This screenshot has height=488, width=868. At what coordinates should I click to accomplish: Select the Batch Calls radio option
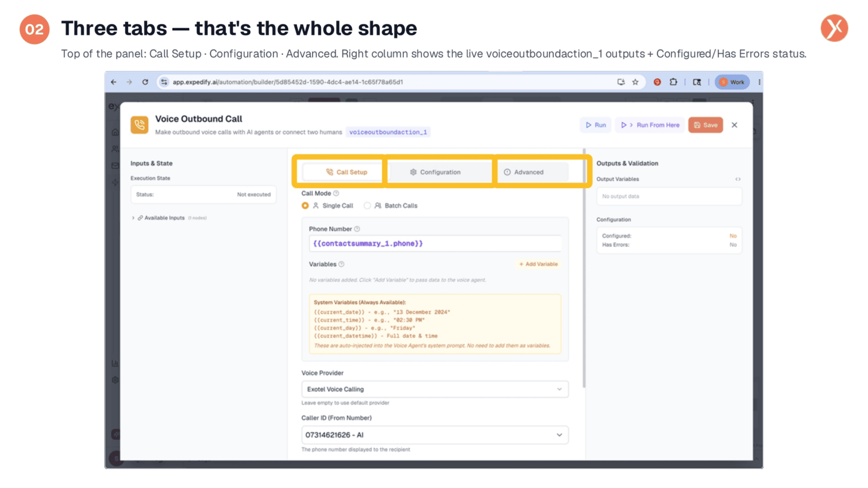[367, 206]
